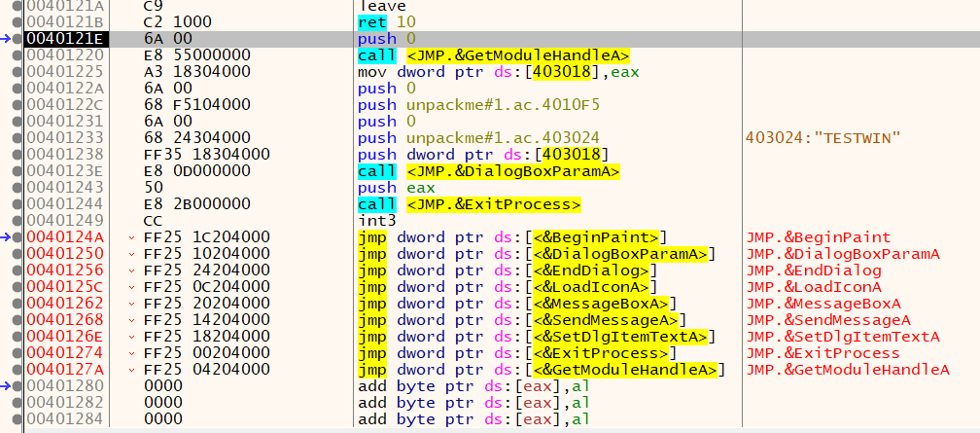The height and width of the screenshot is (433, 980).
Task: Click the push 0 instruction at 00401231
Action: pos(387,122)
